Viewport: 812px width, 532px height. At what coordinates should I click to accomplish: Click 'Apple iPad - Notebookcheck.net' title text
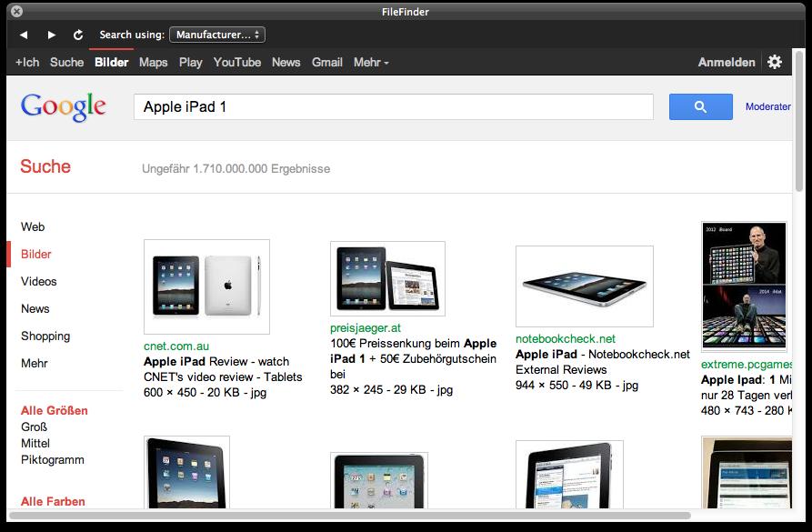point(603,355)
